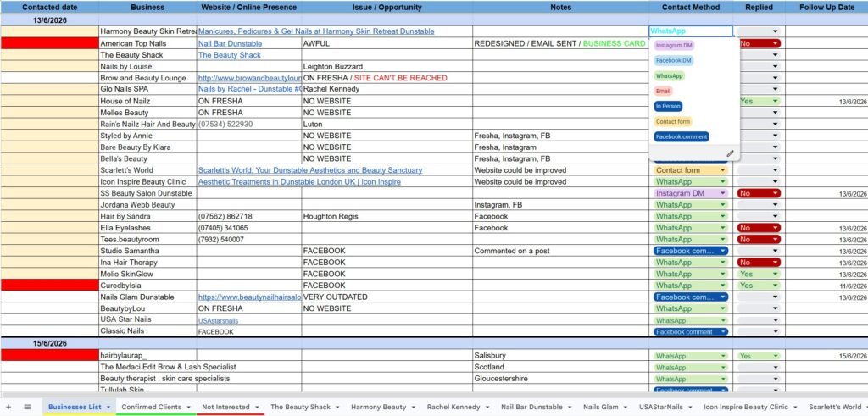Open the all sheets list icon
Image resolution: width=868 pixels, height=416 pixels.
[x=28, y=407]
